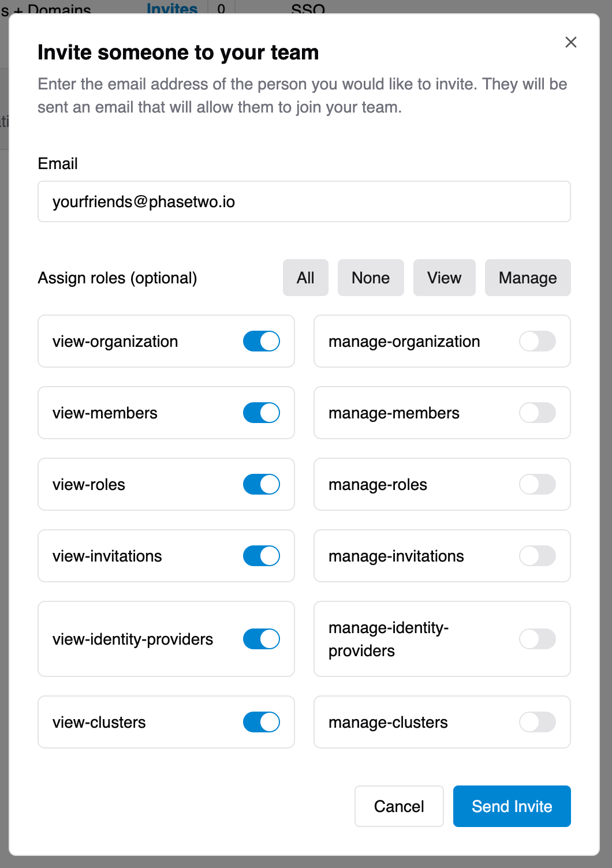Close the invite dialog with the X icon
Screen dimensions: 612x868
570,42
